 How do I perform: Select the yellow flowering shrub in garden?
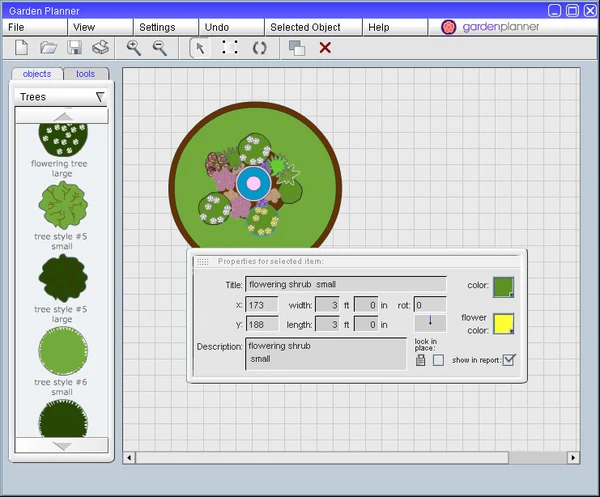[263, 221]
